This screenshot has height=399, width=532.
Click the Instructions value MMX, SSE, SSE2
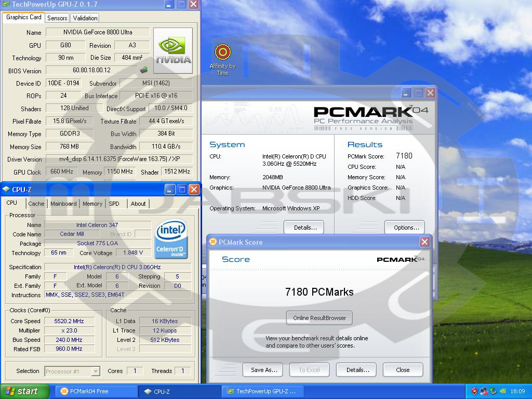click(118, 295)
